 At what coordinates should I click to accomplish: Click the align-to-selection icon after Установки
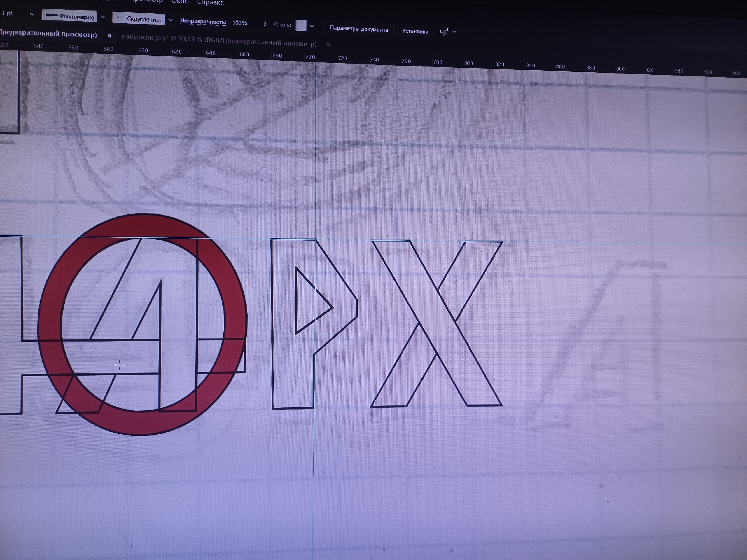[444, 32]
